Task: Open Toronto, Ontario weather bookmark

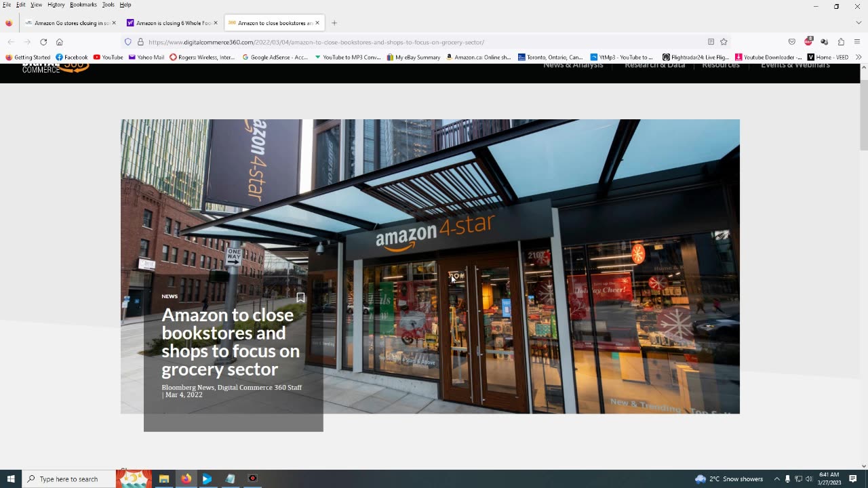Action: pos(551,57)
